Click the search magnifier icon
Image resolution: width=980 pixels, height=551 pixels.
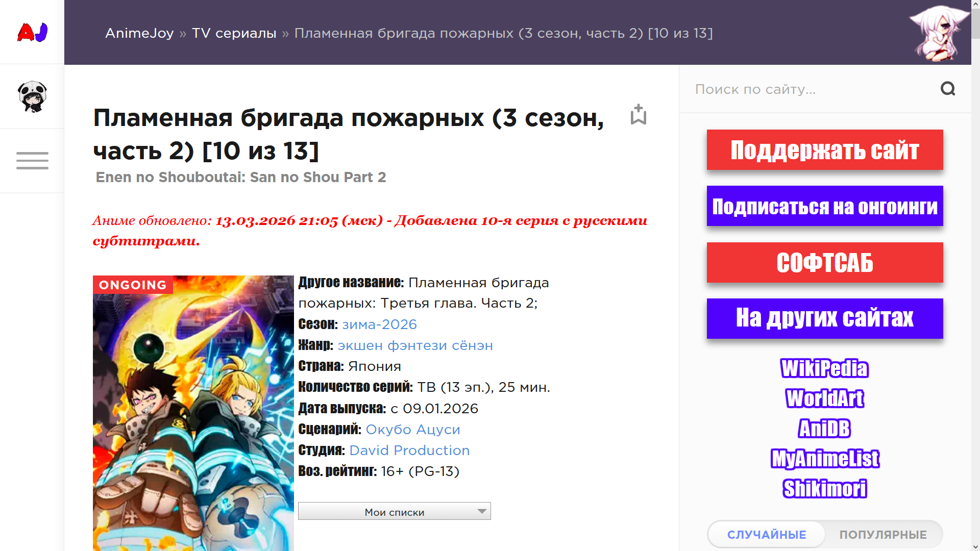[x=947, y=89]
